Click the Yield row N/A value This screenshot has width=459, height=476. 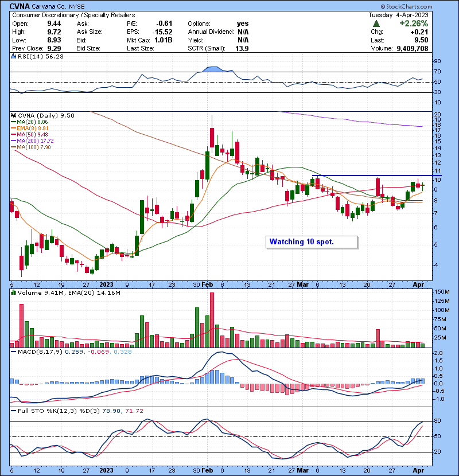(x=243, y=40)
